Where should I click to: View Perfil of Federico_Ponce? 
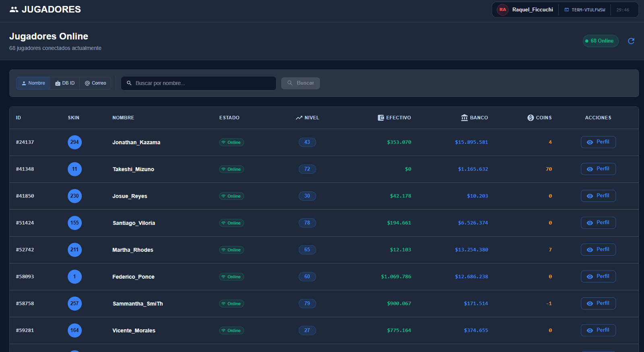pos(598,276)
